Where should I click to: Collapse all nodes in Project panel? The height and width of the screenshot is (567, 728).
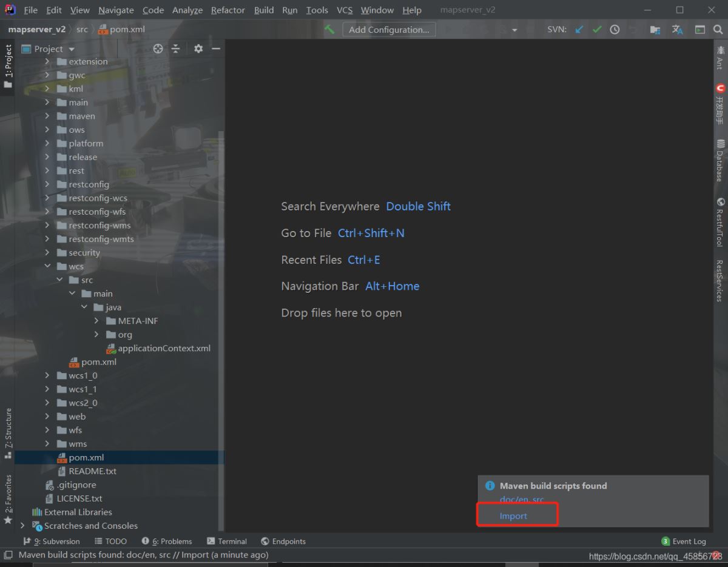tap(175, 49)
